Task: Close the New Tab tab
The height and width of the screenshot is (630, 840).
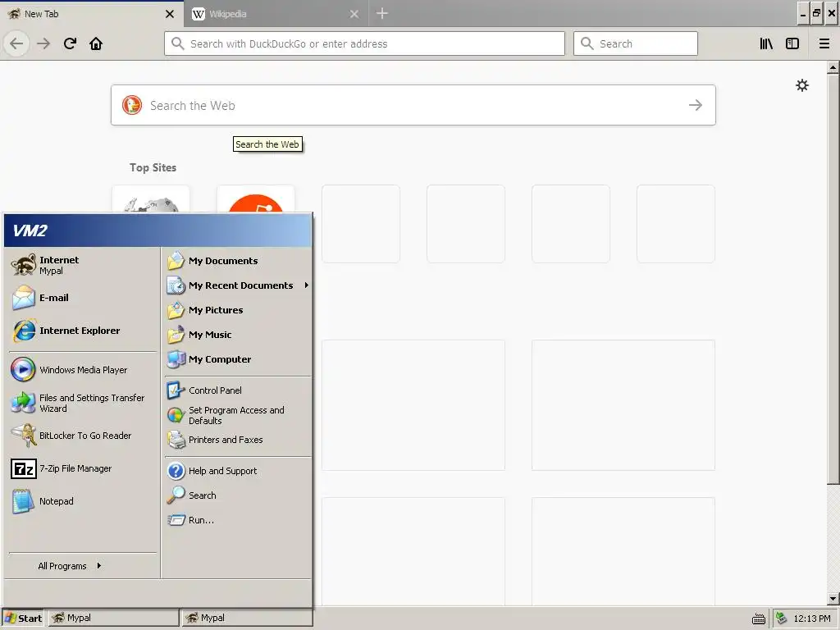Action: coord(170,14)
